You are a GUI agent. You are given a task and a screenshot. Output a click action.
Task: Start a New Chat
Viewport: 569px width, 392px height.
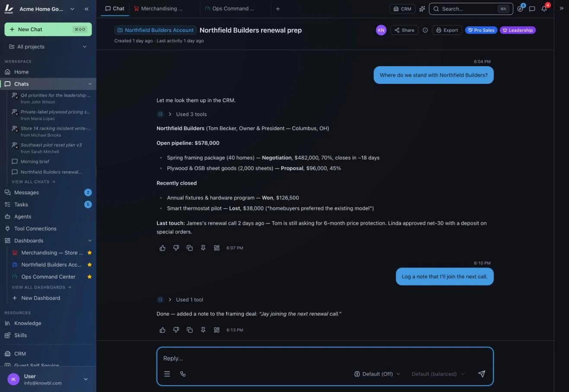pyautogui.click(x=48, y=29)
